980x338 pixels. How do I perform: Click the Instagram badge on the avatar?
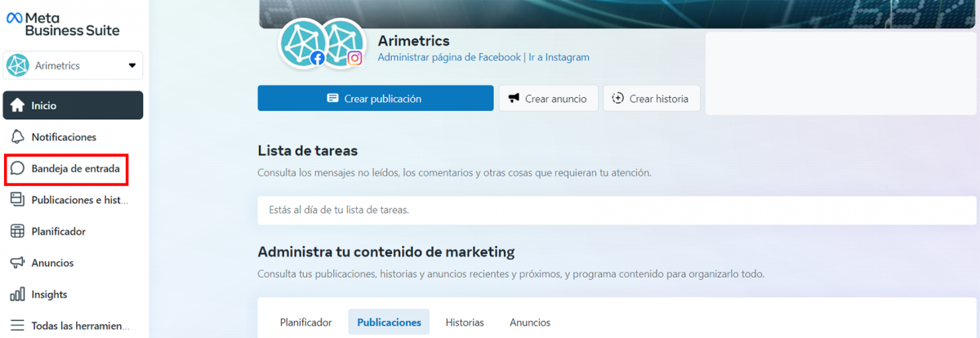(x=354, y=58)
